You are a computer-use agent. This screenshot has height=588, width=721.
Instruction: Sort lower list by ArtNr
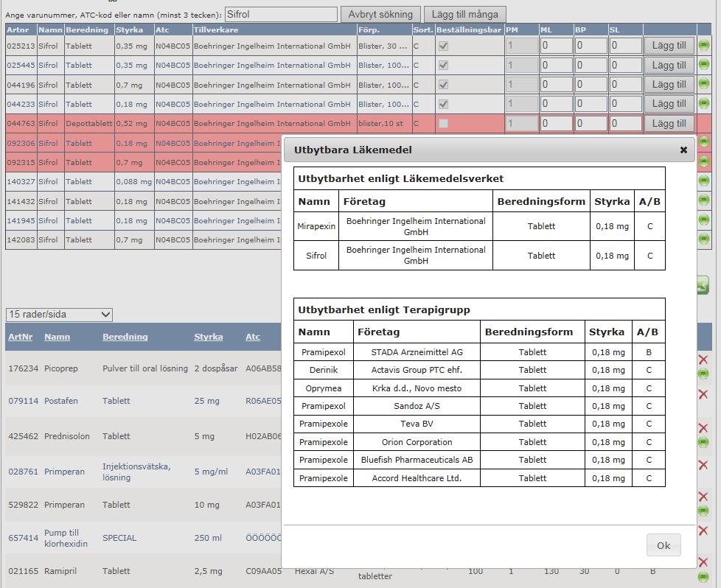(20, 337)
